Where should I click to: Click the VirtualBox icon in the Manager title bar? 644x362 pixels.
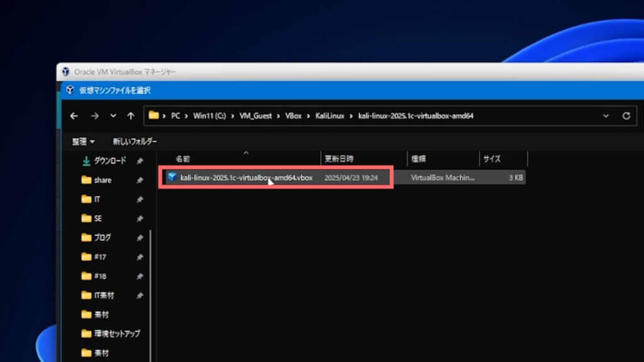(65, 72)
